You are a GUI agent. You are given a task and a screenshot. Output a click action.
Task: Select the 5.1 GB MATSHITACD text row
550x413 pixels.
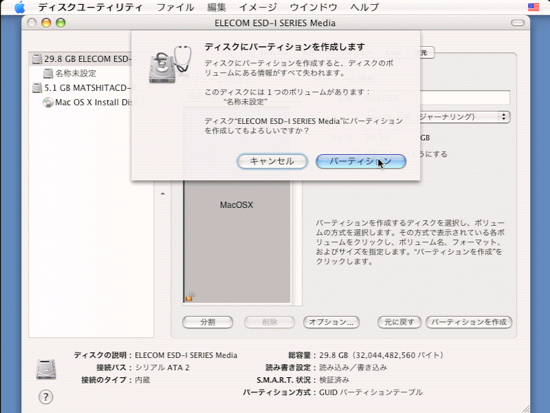click(88, 88)
